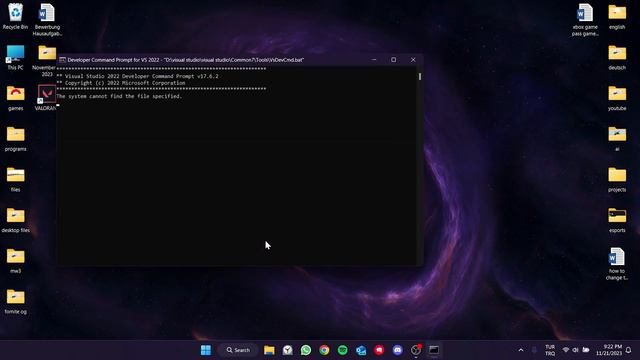Screen dimensions: 640x360
Task: Select the ai folder icon
Action: pyautogui.click(x=617, y=139)
